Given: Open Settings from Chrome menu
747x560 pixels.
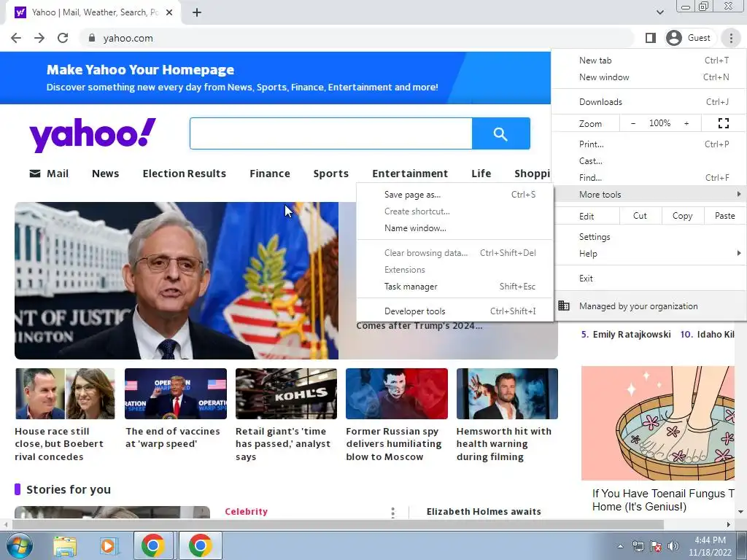Looking at the screenshot, I should pyautogui.click(x=649, y=237).
